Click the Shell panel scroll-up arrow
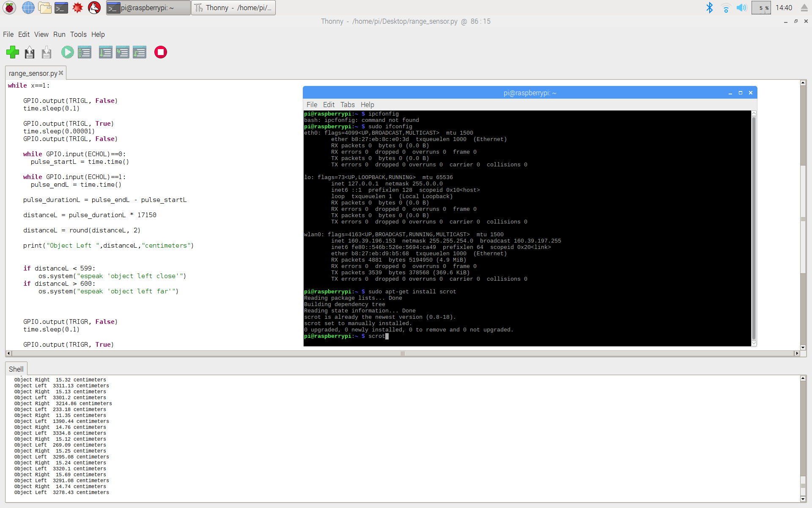Viewport: 812px width, 508px height. (x=803, y=378)
